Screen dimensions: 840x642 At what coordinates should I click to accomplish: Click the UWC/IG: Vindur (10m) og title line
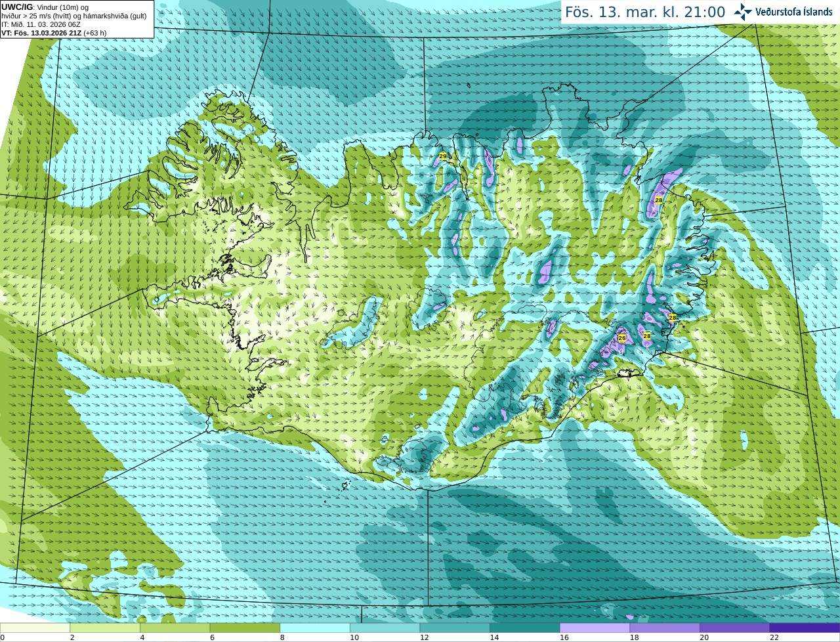(x=45, y=7)
